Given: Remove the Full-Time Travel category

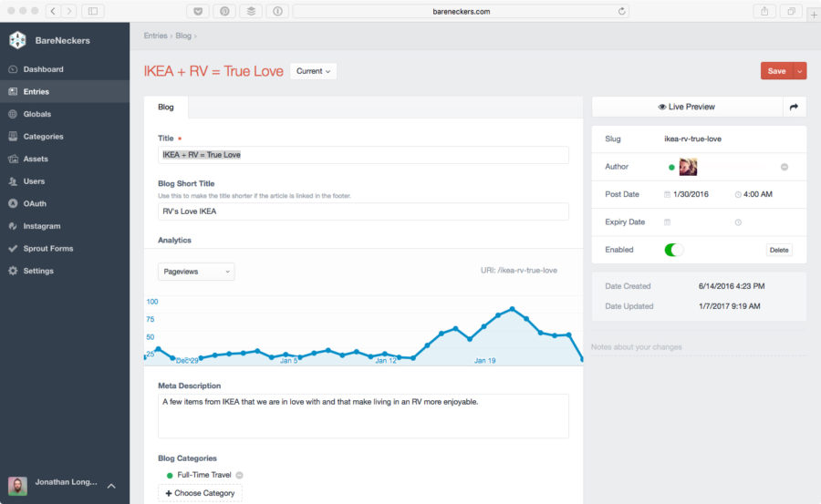Looking at the screenshot, I should (239, 475).
